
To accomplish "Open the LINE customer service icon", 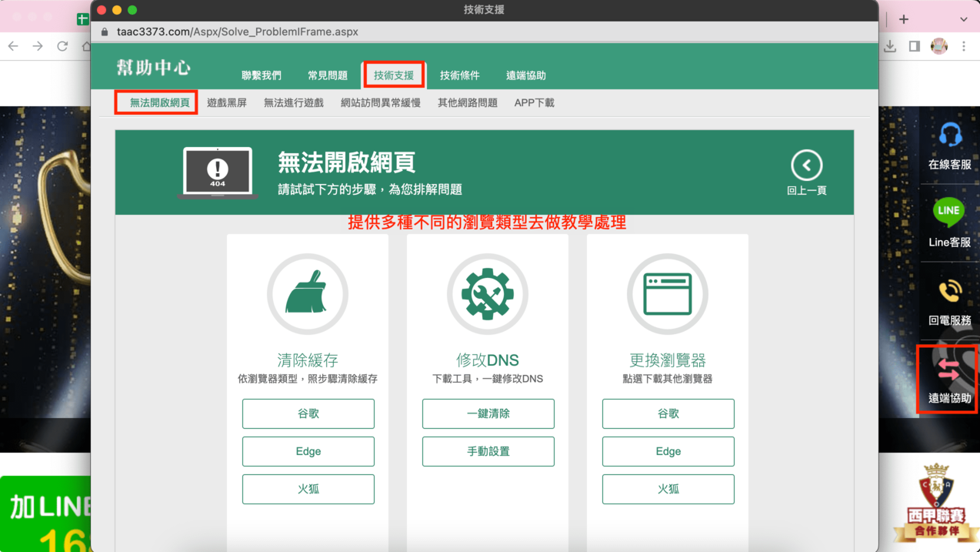I will [x=948, y=211].
